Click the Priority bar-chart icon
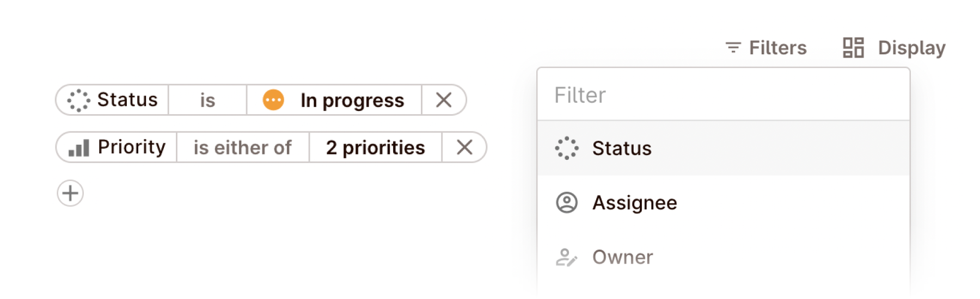This screenshot has height=299, width=980. [79, 147]
